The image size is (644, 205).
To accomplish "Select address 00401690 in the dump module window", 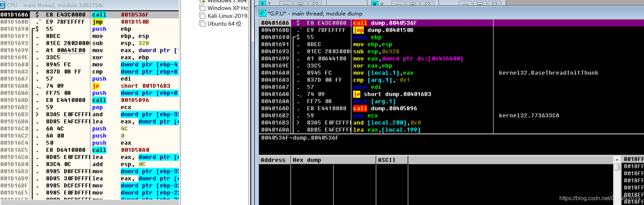I will [x=274, y=37].
